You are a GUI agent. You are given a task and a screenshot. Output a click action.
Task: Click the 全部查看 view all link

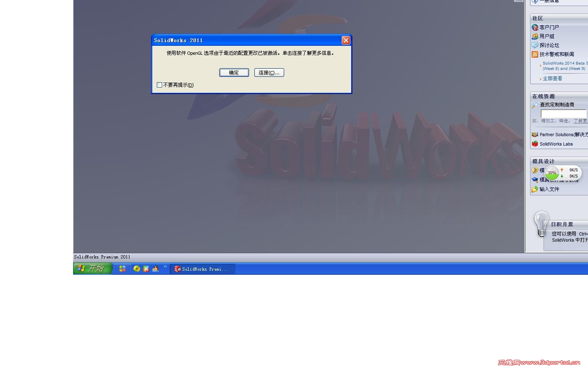coord(552,79)
